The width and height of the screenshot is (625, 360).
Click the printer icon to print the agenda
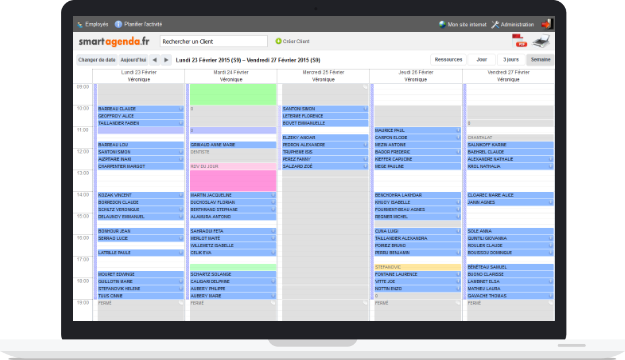click(541, 41)
